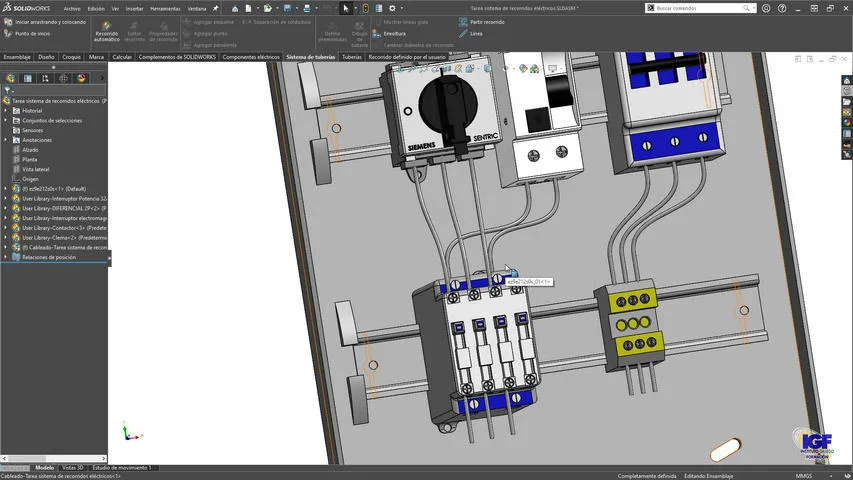
Task: Open the Appearances color-ball task pane icon
Action: click(x=846, y=122)
